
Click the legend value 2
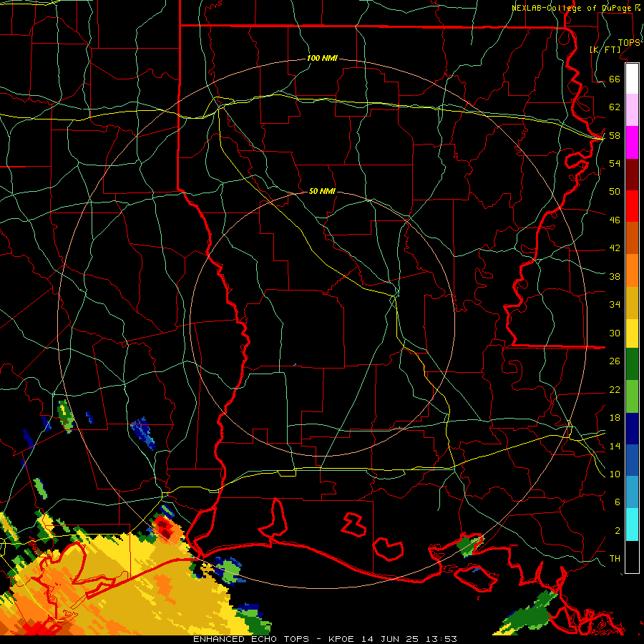point(618,531)
